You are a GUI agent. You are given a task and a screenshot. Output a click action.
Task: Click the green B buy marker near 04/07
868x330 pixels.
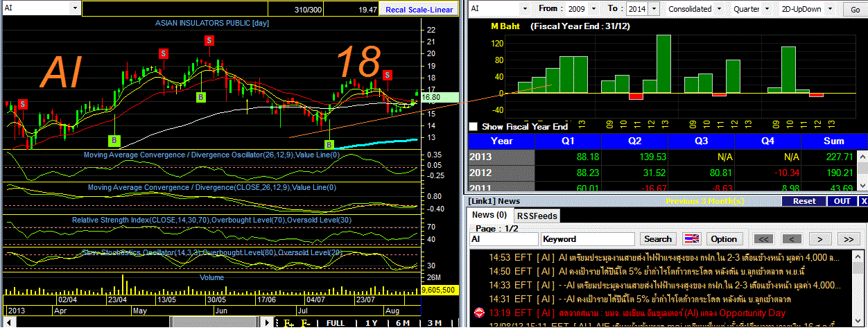pos(329,144)
